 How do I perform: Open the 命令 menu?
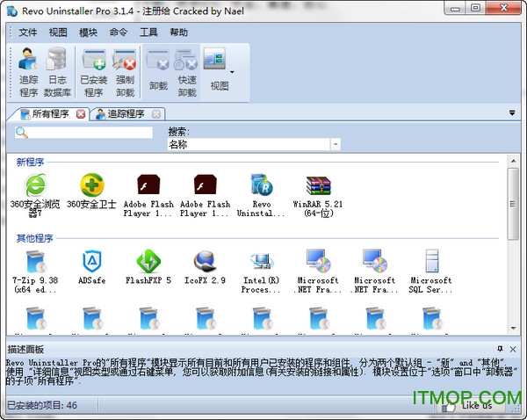119,33
